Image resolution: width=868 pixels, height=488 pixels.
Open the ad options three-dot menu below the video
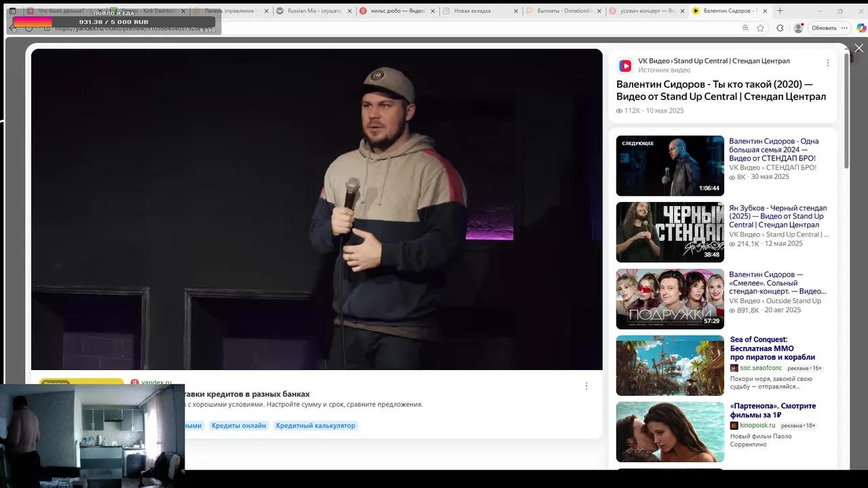[587, 386]
